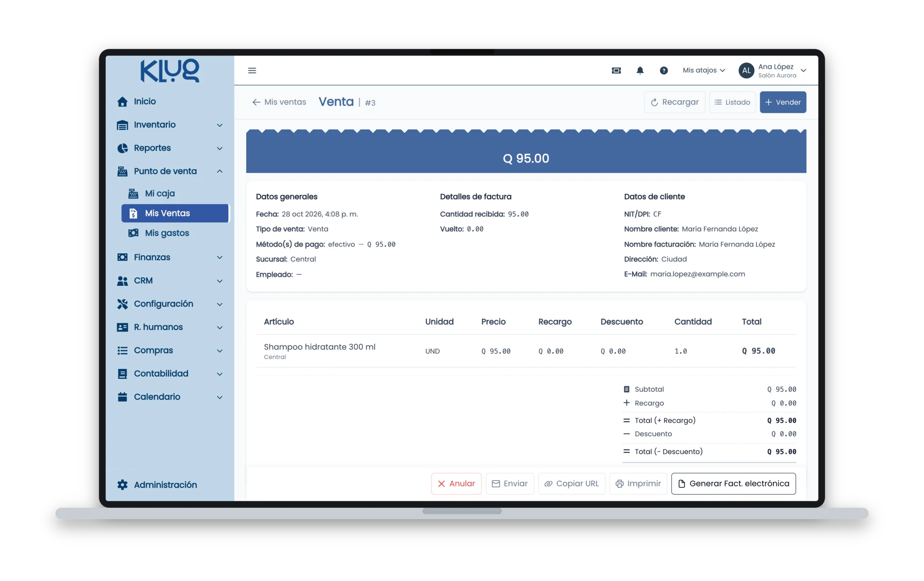
Task: Expand the Inventario chevron
Action: (x=220, y=125)
